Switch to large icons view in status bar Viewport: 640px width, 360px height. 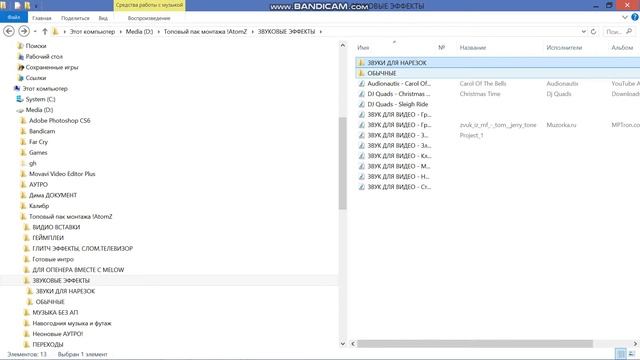pyautogui.click(x=632, y=354)
